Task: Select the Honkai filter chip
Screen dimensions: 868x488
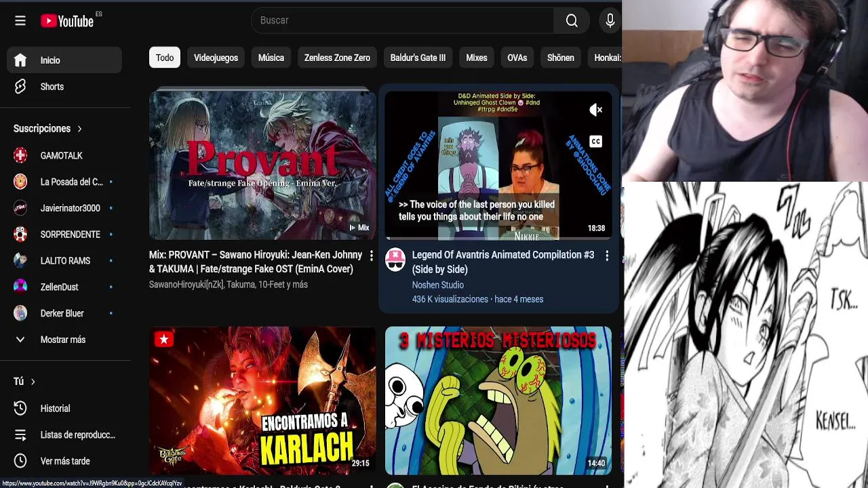Action: coord(605,58)
